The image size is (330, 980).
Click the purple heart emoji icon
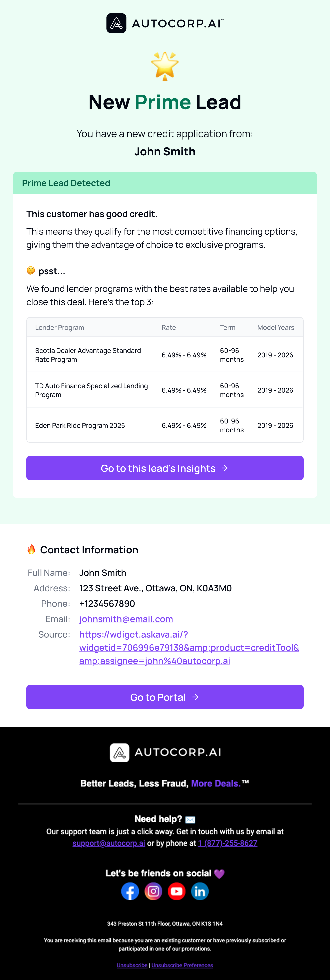pos(219,873)
